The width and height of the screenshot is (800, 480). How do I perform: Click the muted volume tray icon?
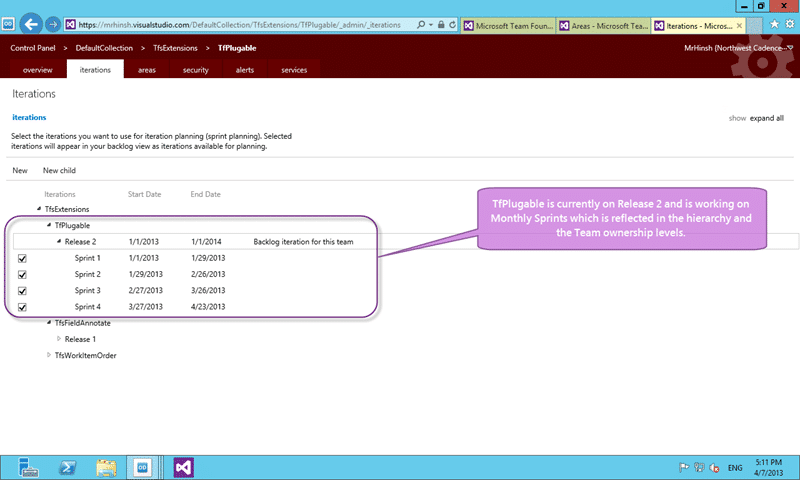[714, 467]
